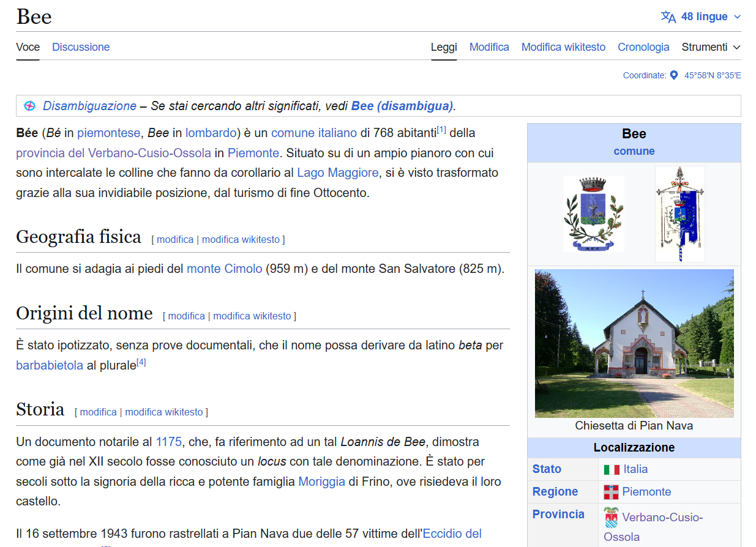Follow the barbabietola link

pyautogui.click(x=50, y=365)
